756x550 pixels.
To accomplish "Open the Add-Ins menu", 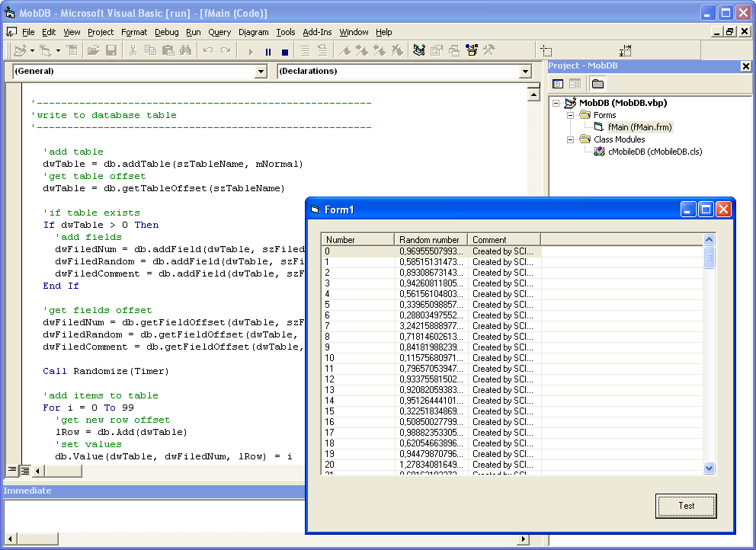I will (x=317, y=32).
